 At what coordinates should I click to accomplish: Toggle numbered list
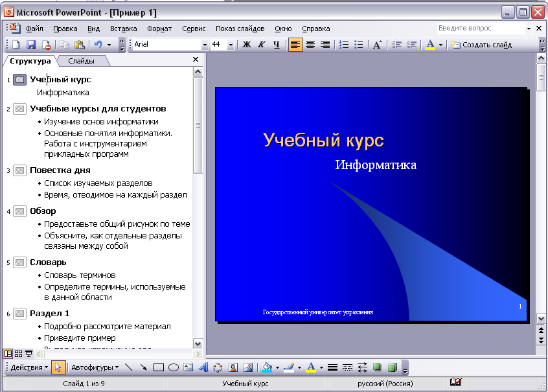point(344,45)
